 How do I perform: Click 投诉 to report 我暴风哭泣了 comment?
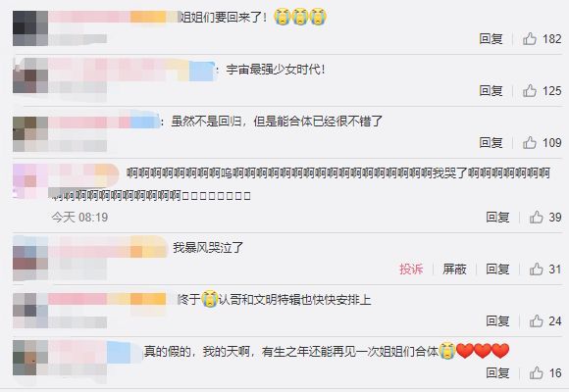coord(411,269)
